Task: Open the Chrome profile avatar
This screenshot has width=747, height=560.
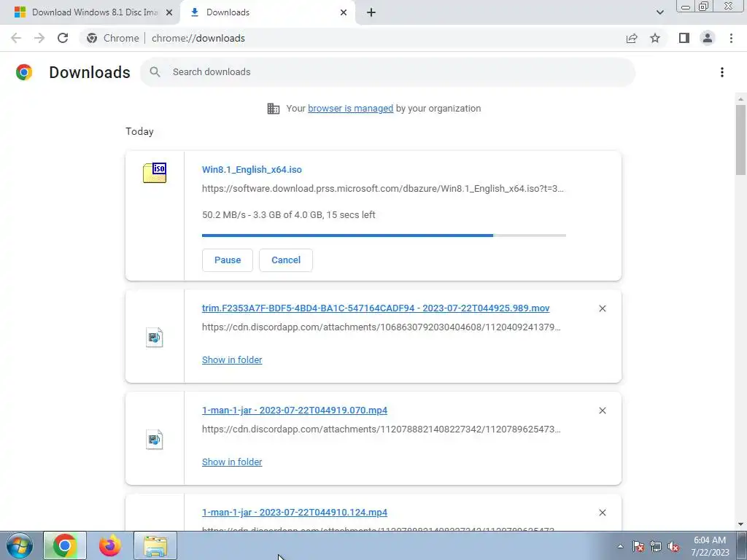Action: point(708,38)
